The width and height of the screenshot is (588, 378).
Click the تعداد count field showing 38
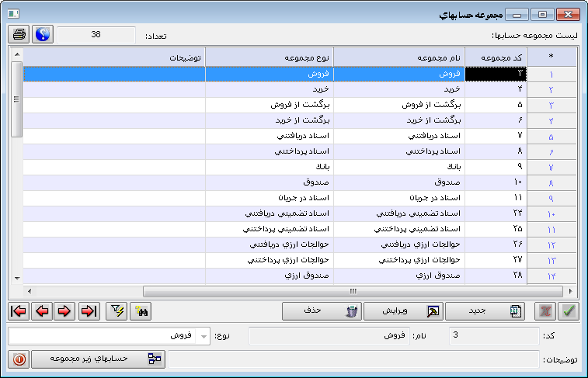96,34
